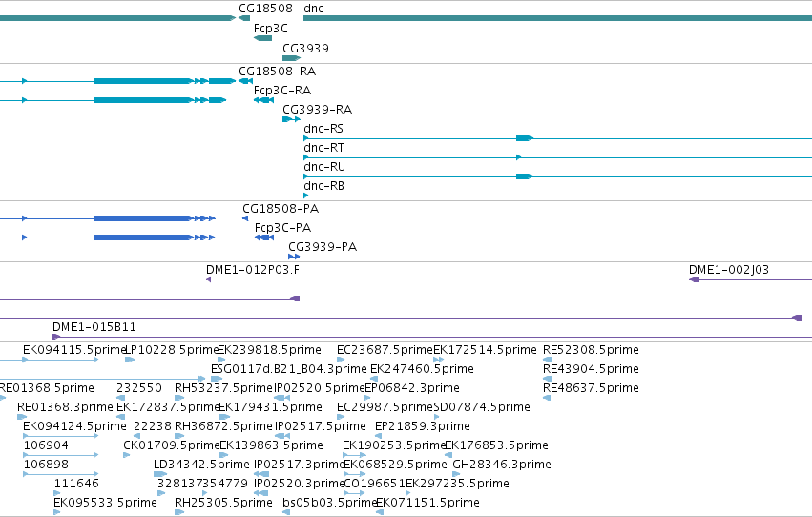
Task: Click the EC29987.5prime EST label
Action: pos(385,407)
